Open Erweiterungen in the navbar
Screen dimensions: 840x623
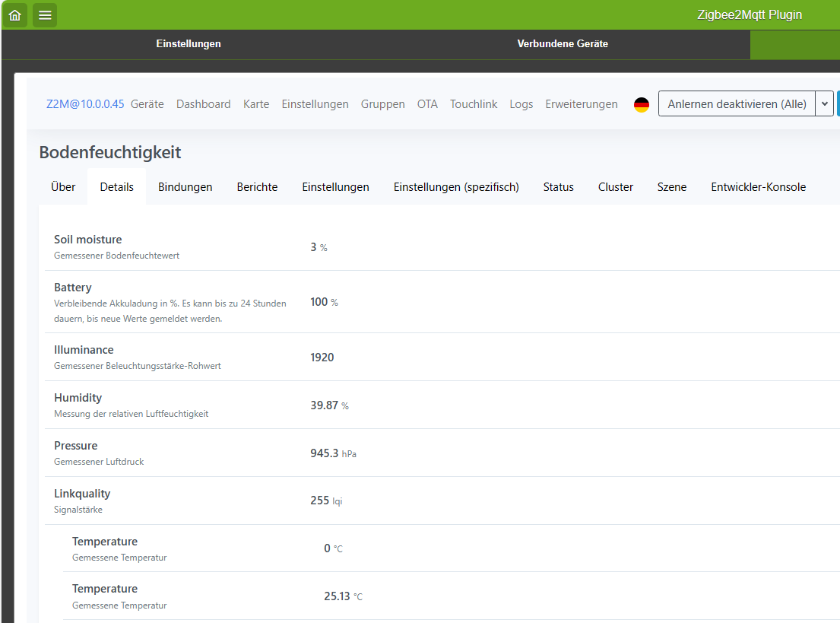(x=582, y=104)
